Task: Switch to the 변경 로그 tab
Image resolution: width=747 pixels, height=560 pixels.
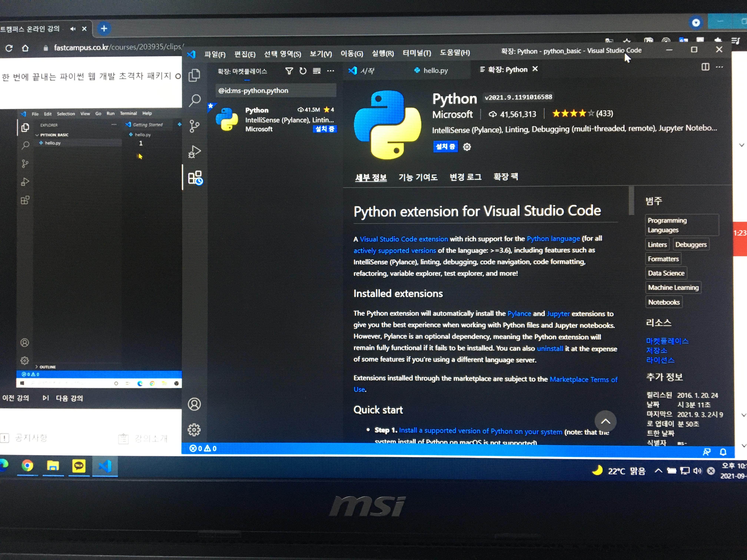Action: point(465,177)
